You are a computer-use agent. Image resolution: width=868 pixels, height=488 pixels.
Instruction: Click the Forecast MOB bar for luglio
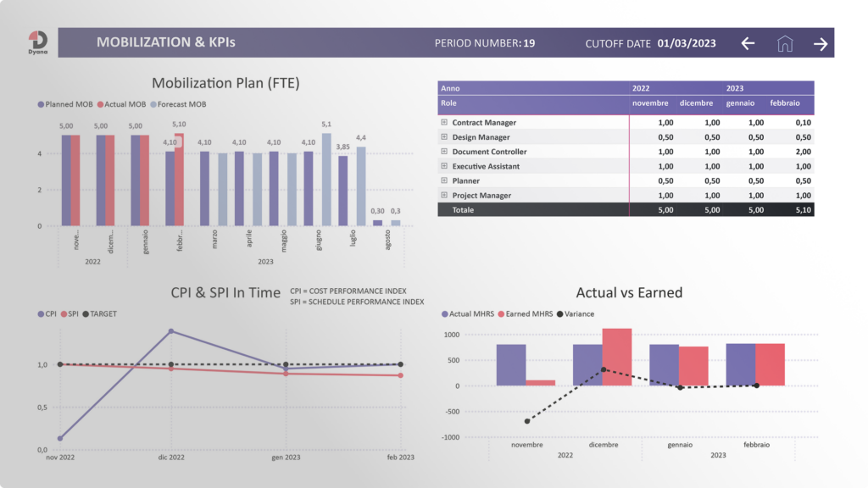click(361, 186)
